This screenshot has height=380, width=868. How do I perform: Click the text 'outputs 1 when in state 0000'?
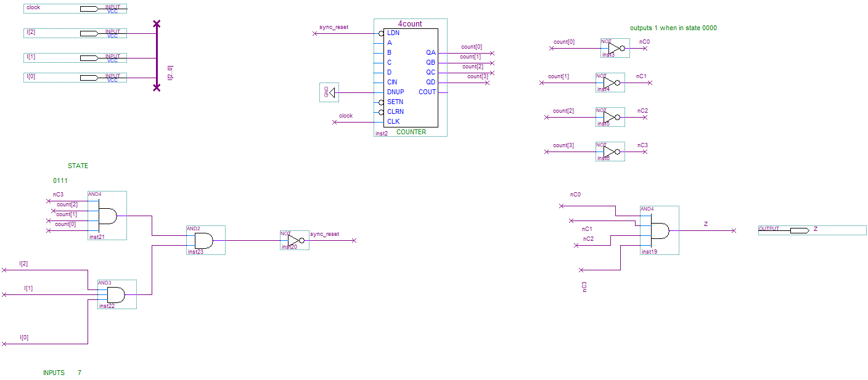(672, 28)
